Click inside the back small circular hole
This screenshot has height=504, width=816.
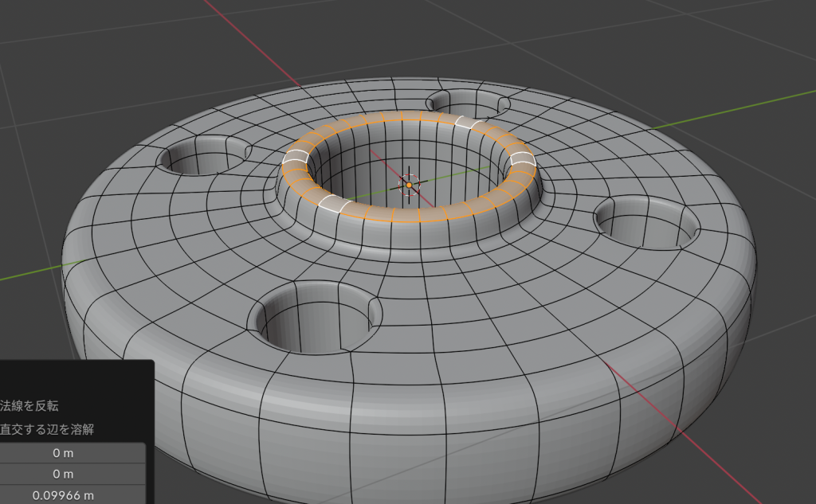465,104
